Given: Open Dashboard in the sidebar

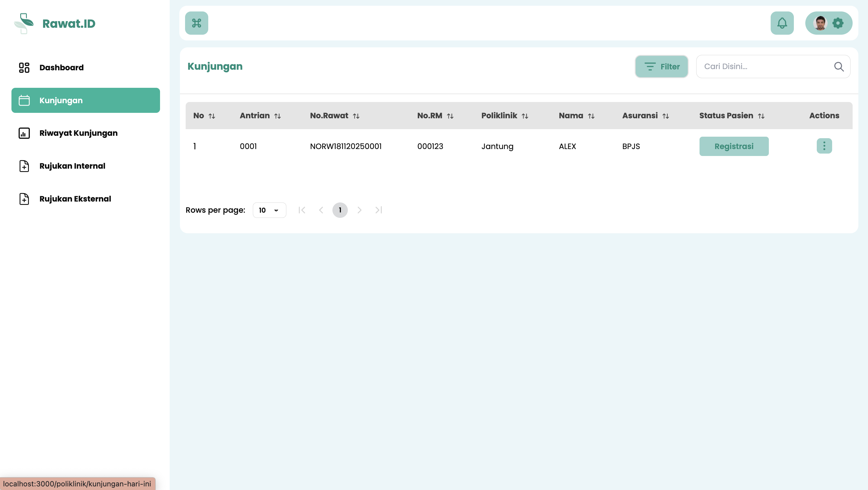Looking at the screenshot, I should coord(61,68).
